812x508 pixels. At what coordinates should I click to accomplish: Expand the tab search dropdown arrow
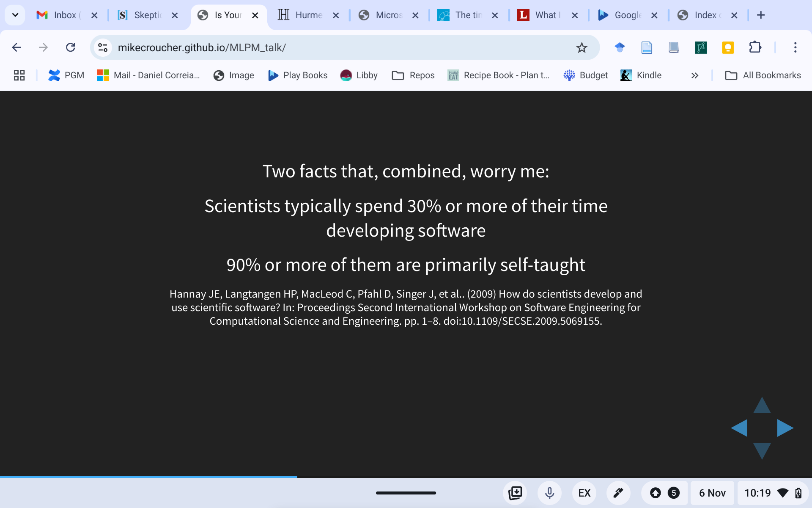click(15, 15)
